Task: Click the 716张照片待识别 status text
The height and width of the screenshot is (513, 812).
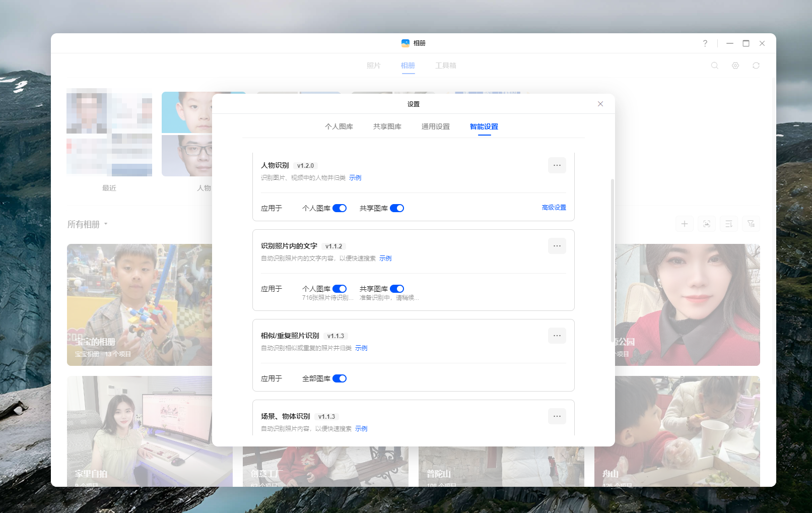Action: coord(327,298)
